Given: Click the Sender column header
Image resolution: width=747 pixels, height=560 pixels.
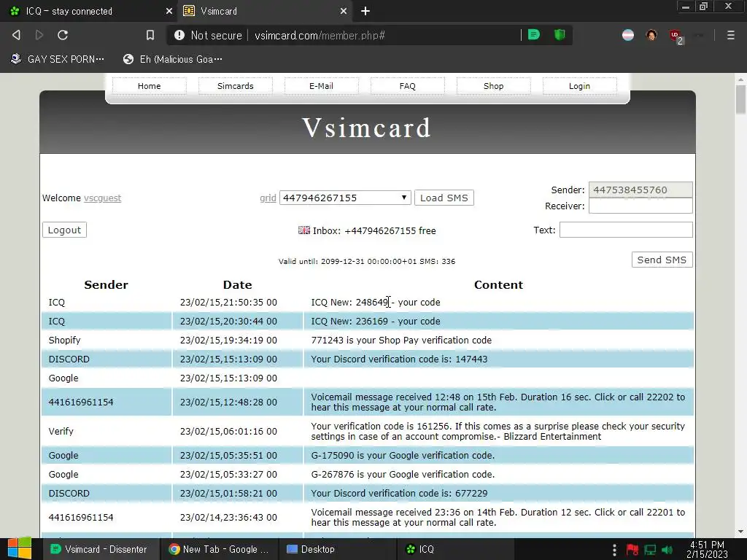Looking at the screenshot, I should (106, 285).
